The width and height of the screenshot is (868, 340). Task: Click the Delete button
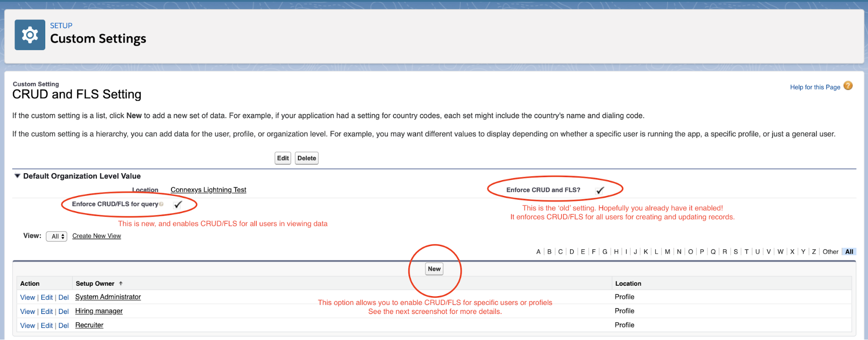pyautogui.click(x=307, y=158)
